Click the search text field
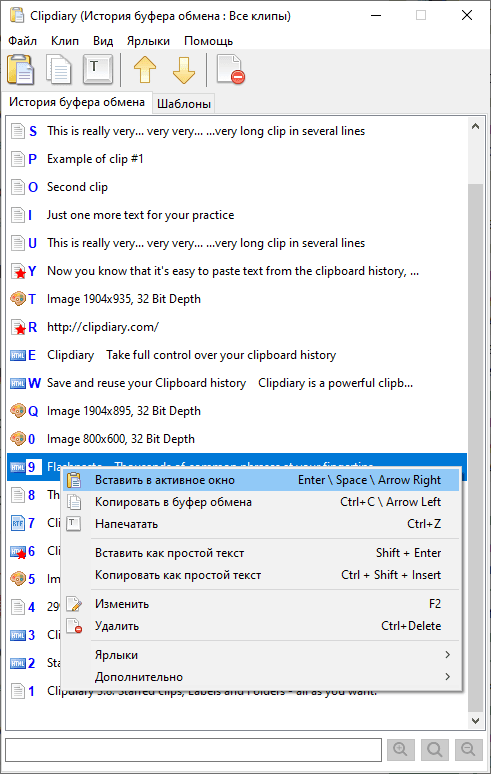Viewport: 491px width, 774px height. [x=193, y=750]
